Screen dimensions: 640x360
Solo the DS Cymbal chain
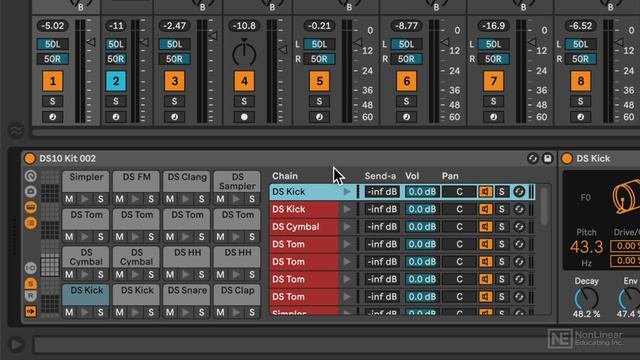[502, 227]
